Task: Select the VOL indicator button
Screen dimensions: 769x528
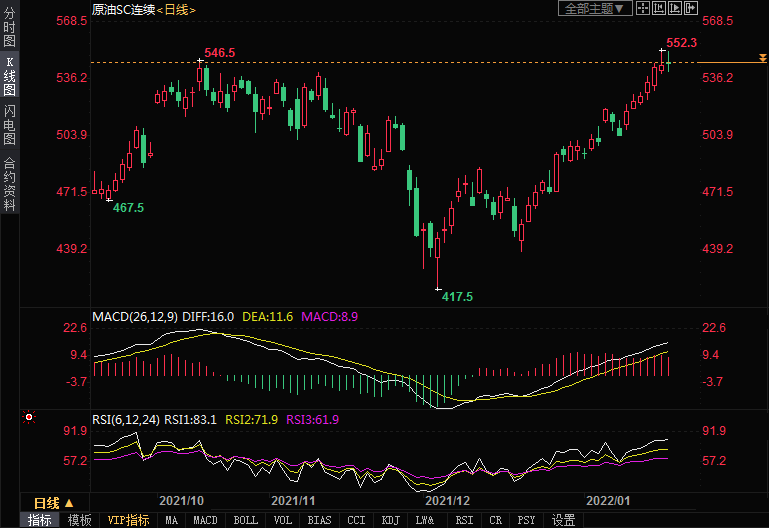Action: [283, 520]
